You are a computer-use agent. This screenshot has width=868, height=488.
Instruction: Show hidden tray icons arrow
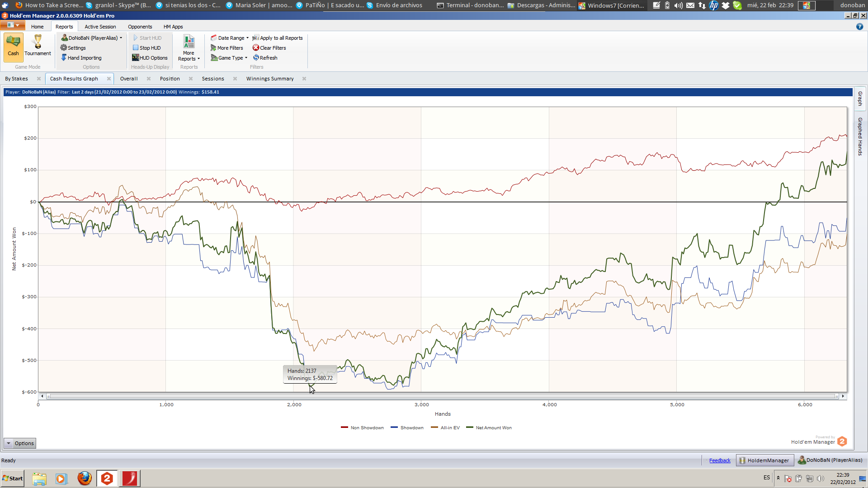pos(778,478)
